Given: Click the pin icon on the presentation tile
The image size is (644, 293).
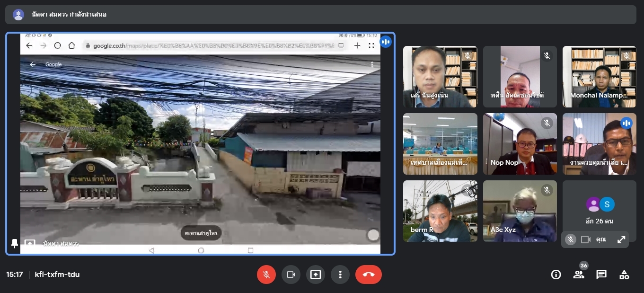Looking at the screenshot, I should pyautogui.click(x=14, y=243).
